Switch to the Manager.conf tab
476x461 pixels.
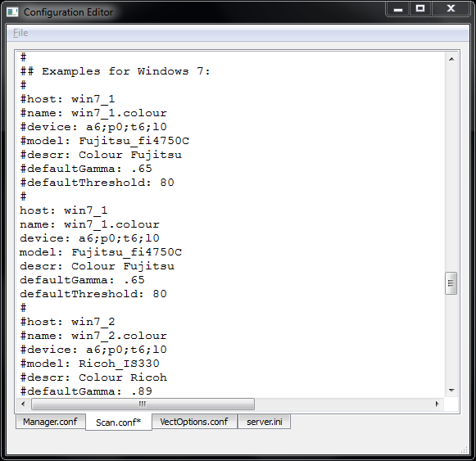point(51,422)
